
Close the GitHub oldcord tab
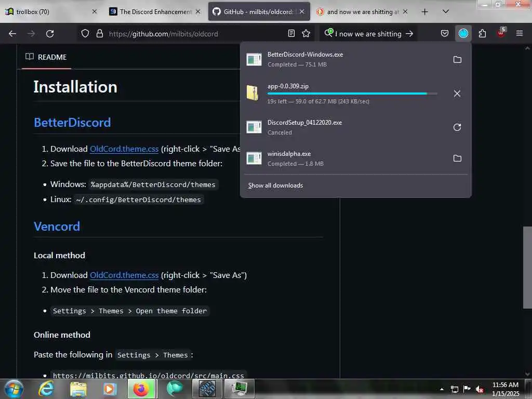(x=302, y=11)
